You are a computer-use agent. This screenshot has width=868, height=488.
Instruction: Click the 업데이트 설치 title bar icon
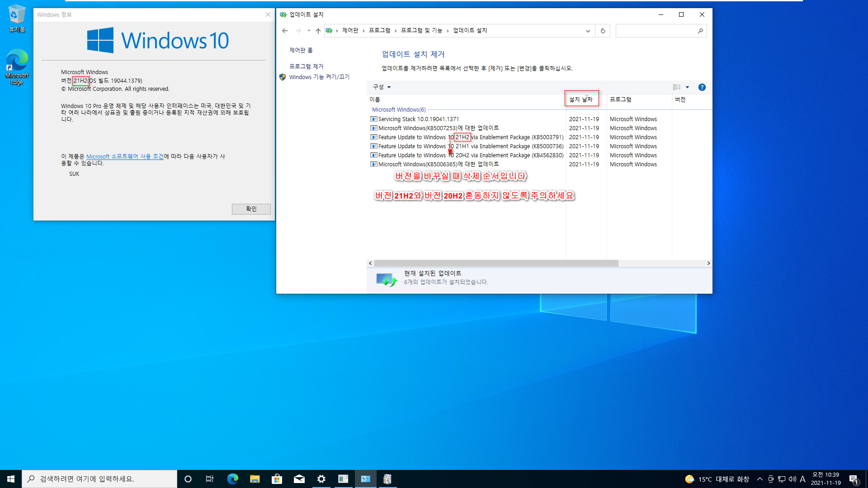pos(283,14)
